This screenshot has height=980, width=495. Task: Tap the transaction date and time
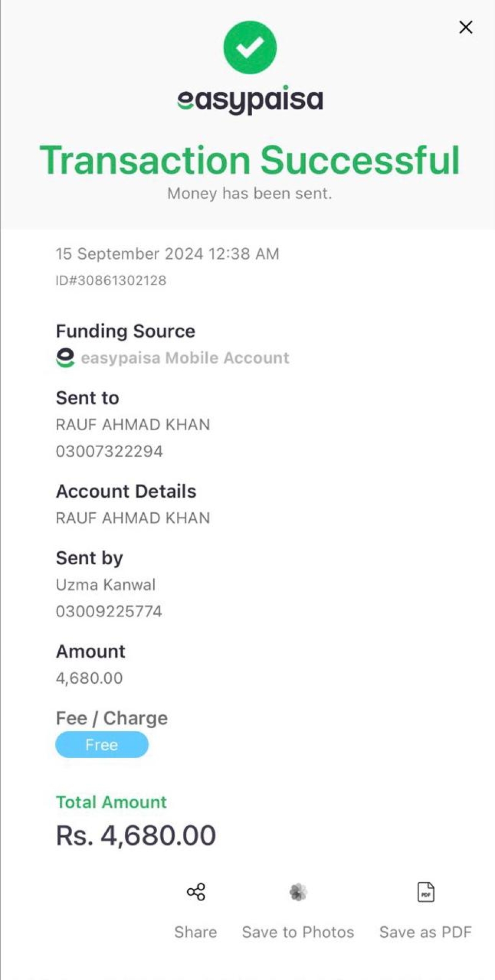pos(167,254)
